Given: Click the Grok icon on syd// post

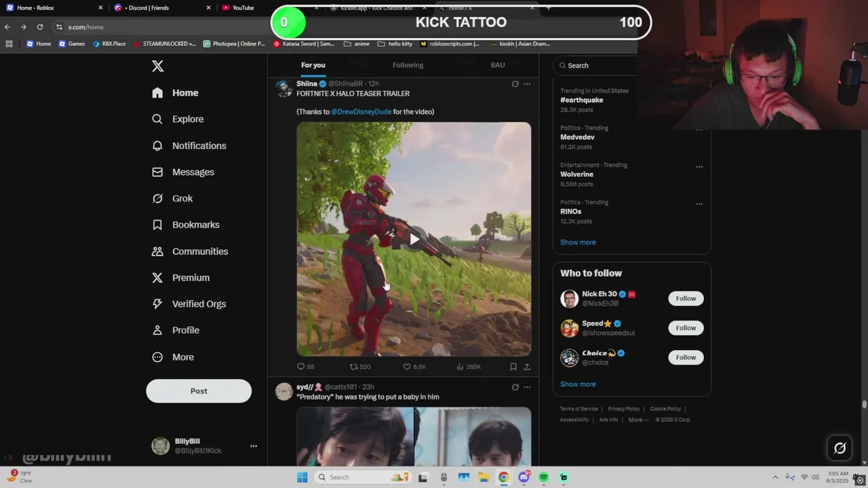Looking at the screenshot, I should pyautogui.click(x=515, y=387).
